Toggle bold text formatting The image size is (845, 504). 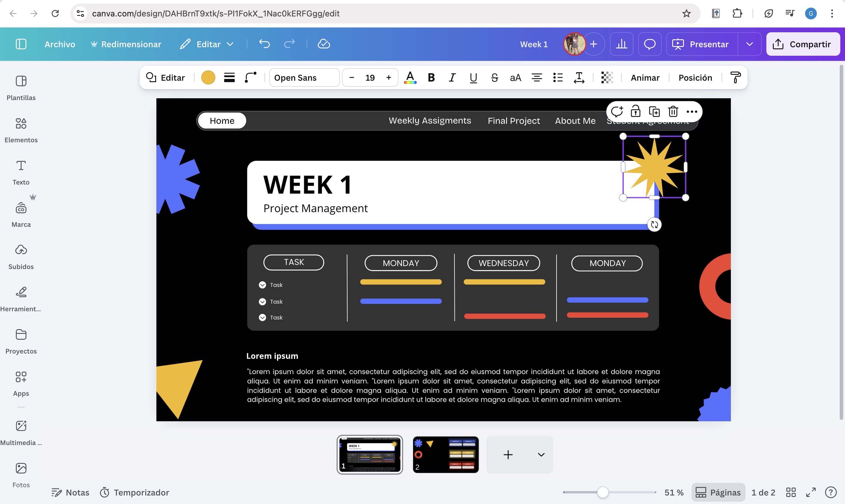click(431, 78)
